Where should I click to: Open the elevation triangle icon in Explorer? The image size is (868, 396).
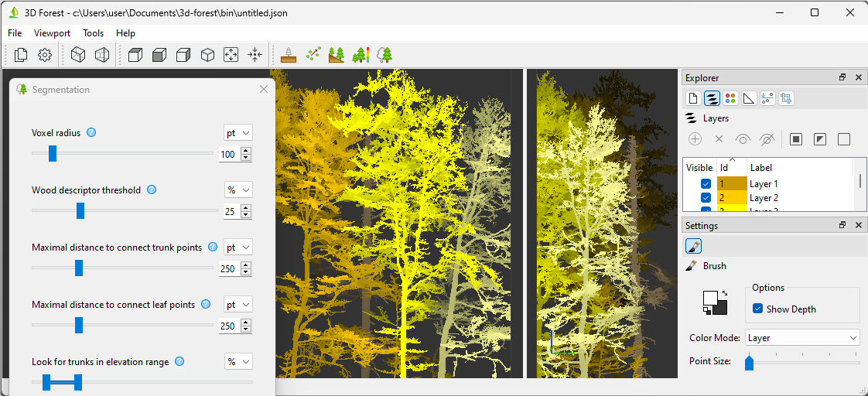click(x=748, y=98)
